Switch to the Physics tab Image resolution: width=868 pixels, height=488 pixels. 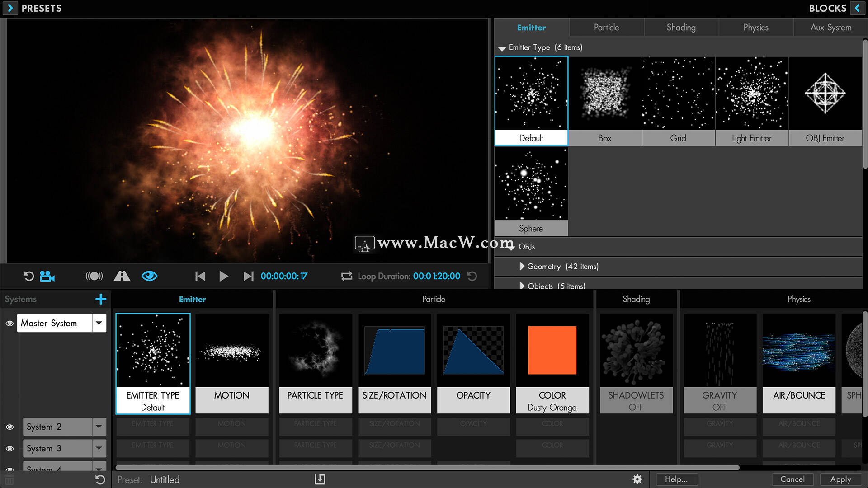point(755,28)
